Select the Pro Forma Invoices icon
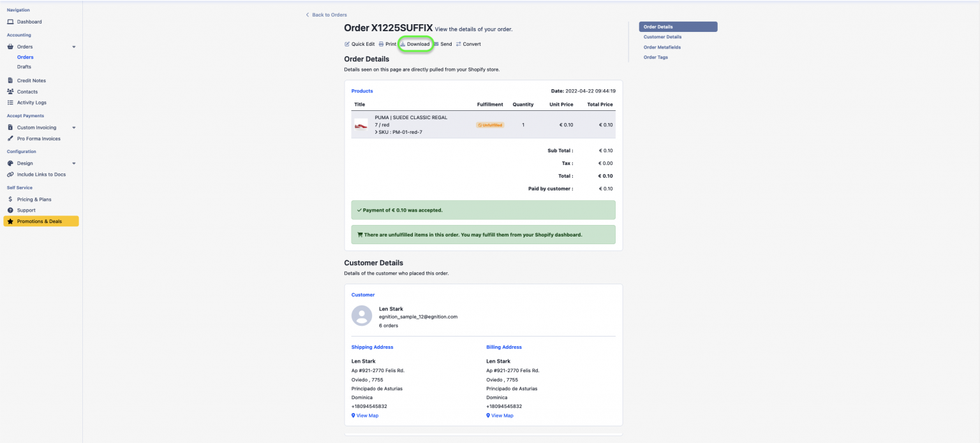Viewport: 980px width, 443px height. [9, 138]
